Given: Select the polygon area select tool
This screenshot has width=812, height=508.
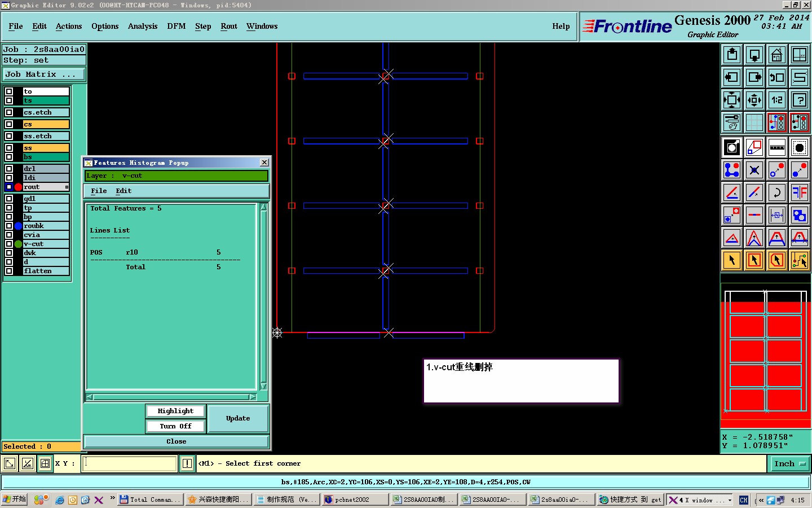Looking at the screenshot, I should click(777, 260).
